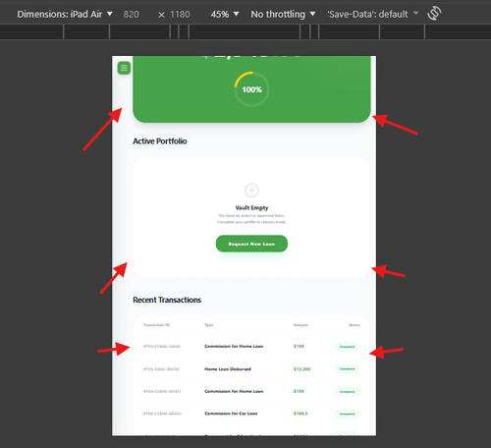Click the Amount column header
Image resolution: width=491 pixels, height=448 pixels.
tap(300, 325)
